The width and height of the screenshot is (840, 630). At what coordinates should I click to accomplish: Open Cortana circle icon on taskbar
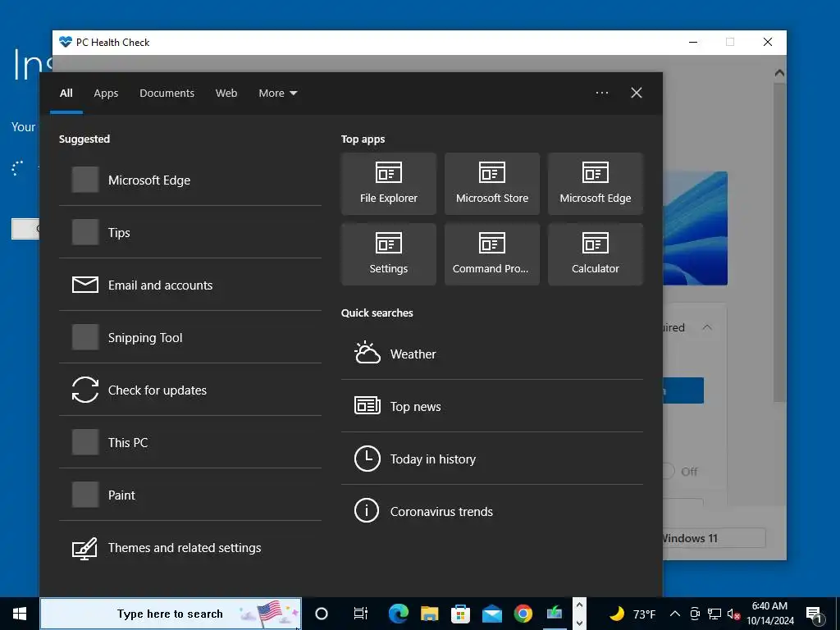(x=322, y=614)
